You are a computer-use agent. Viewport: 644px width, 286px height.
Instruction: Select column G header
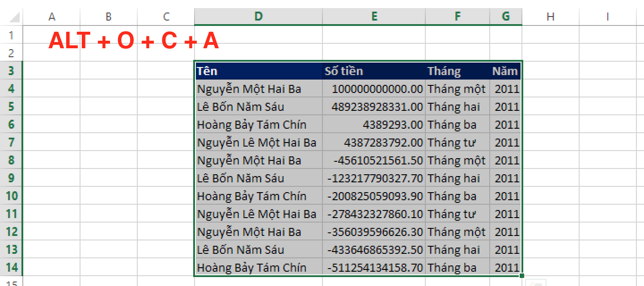(x=506, y=17)
